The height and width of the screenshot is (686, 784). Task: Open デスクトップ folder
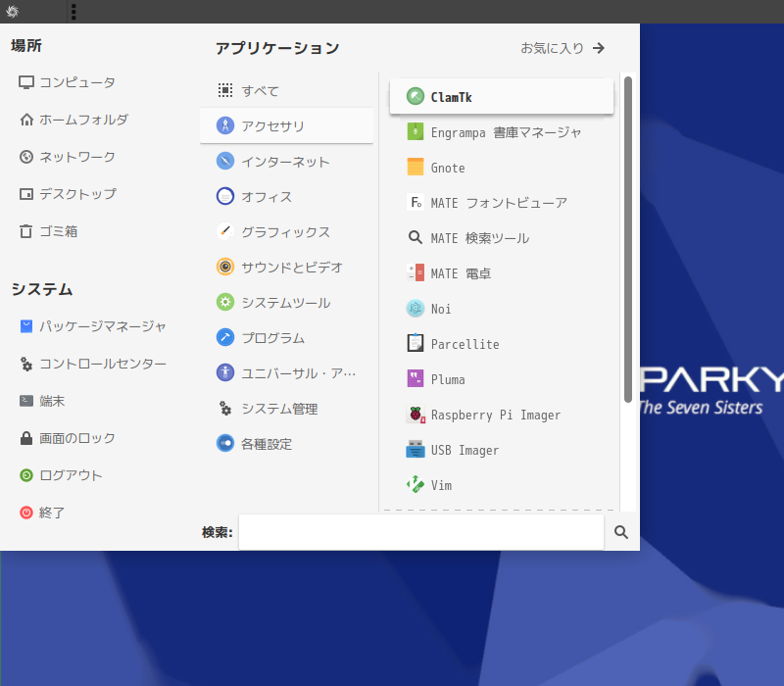68,194
